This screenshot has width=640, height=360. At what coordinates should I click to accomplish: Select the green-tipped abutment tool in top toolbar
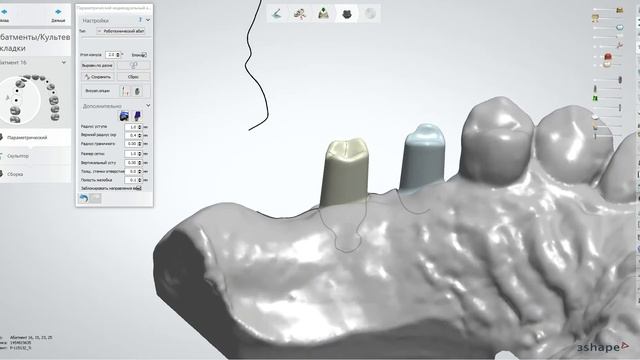tap(324, 14)
